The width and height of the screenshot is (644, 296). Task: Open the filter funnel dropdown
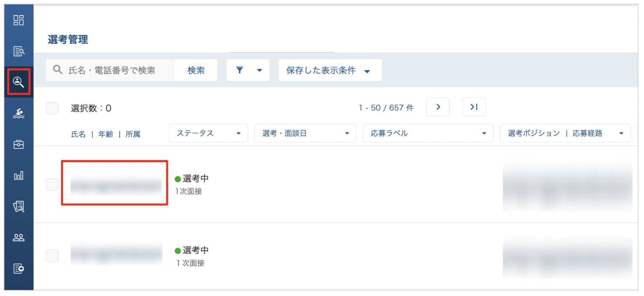pos(248,70)
